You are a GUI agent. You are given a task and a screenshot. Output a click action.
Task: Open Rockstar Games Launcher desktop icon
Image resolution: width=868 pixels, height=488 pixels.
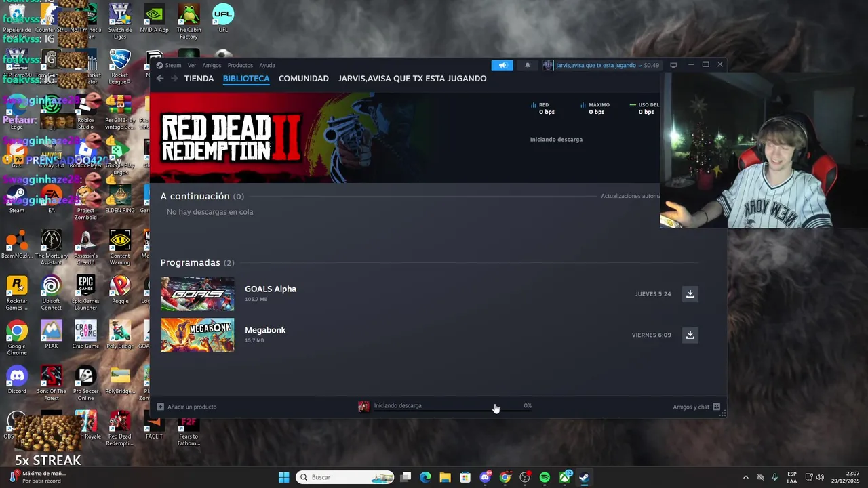click(x=17, y=293)
